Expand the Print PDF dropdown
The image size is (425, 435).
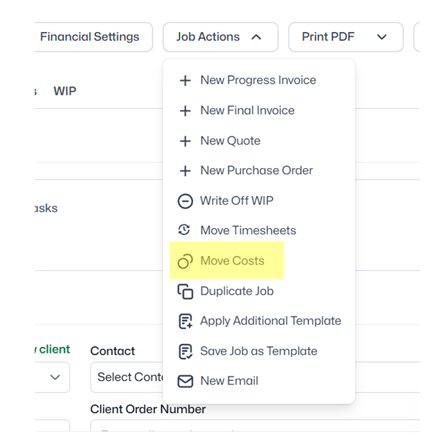click(346, 37)
